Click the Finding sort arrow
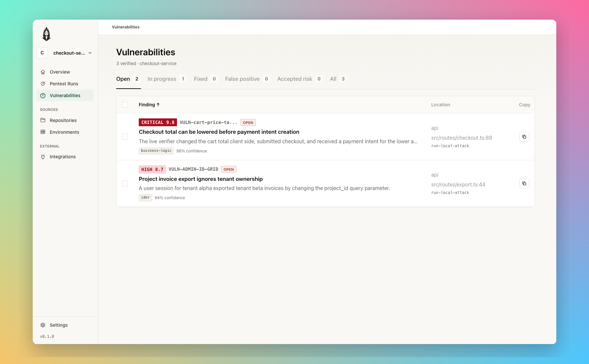589x364 pixels. point(158,105)
